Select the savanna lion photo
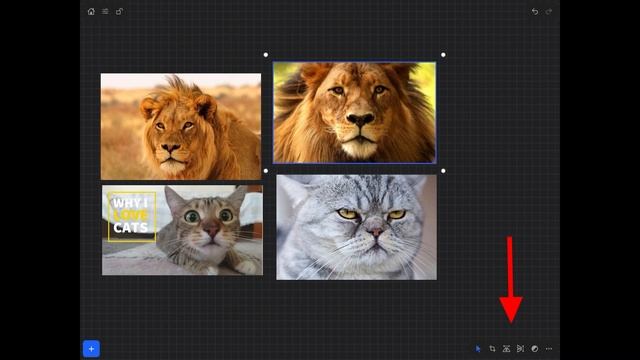The height and width of the screenshot is (360, 640). [x=181, y=127]
